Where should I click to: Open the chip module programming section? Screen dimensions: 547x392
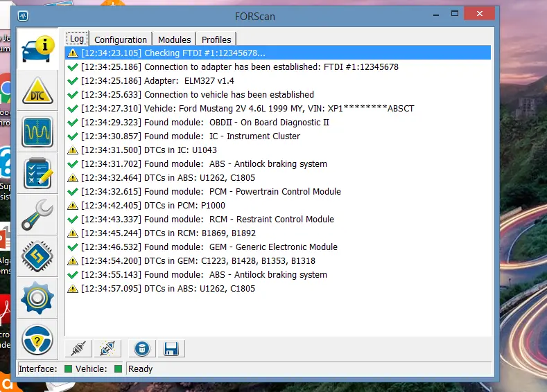[37, 256]
